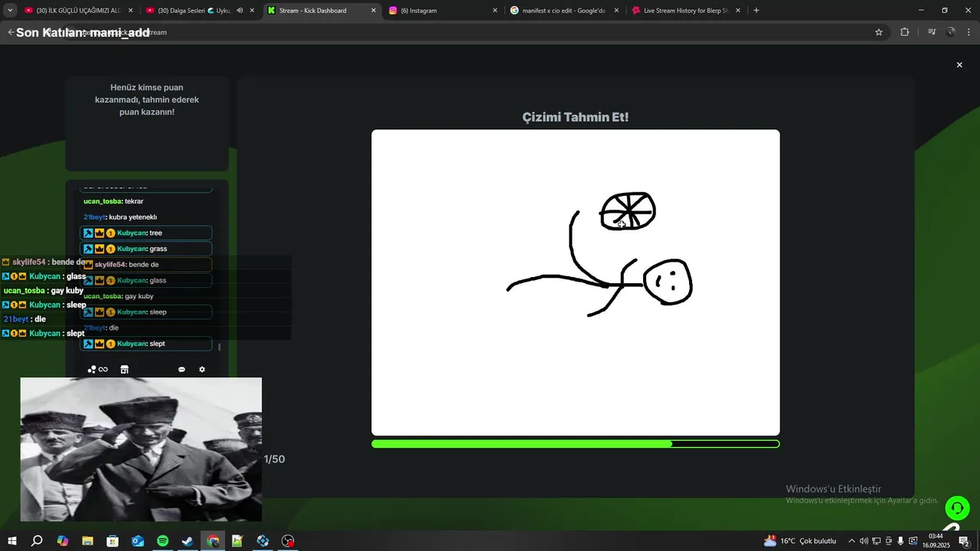The image size is (980, 551).
Task: Open Notepad++ from the taskbar
Action: coord(238,541)
